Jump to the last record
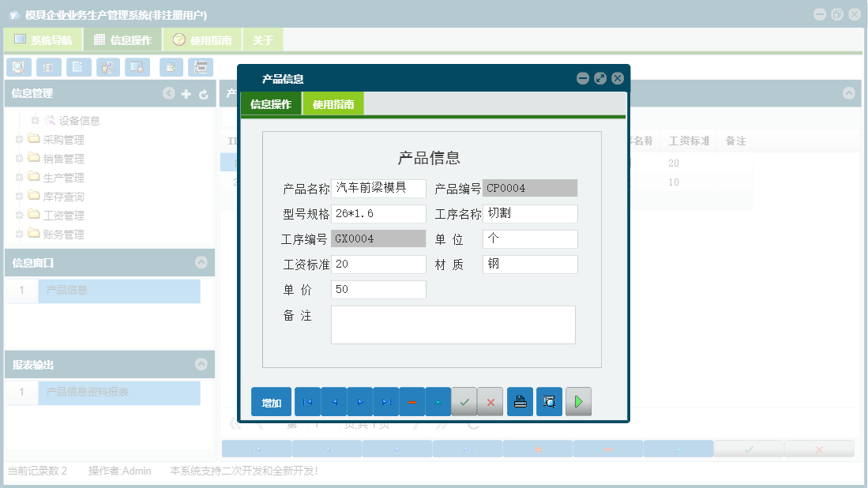Viewport: 868px width, 488px height. [x=385, y=401]
